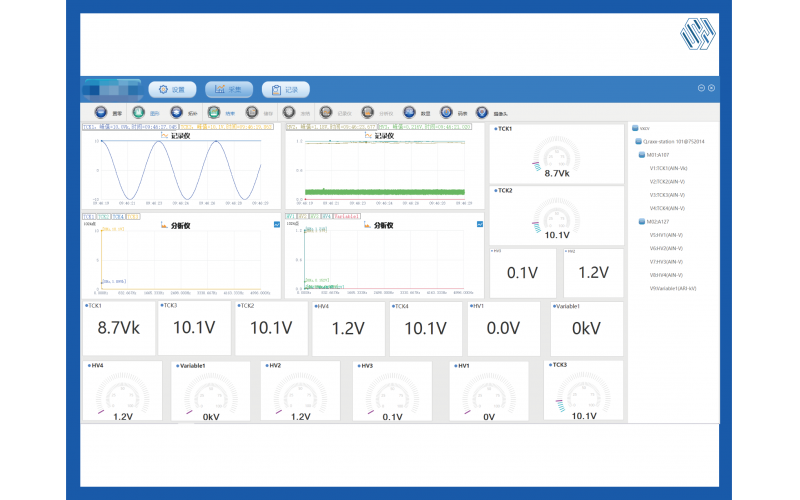Click the TCK1 gauge dial in right column

tap(556, 157)
